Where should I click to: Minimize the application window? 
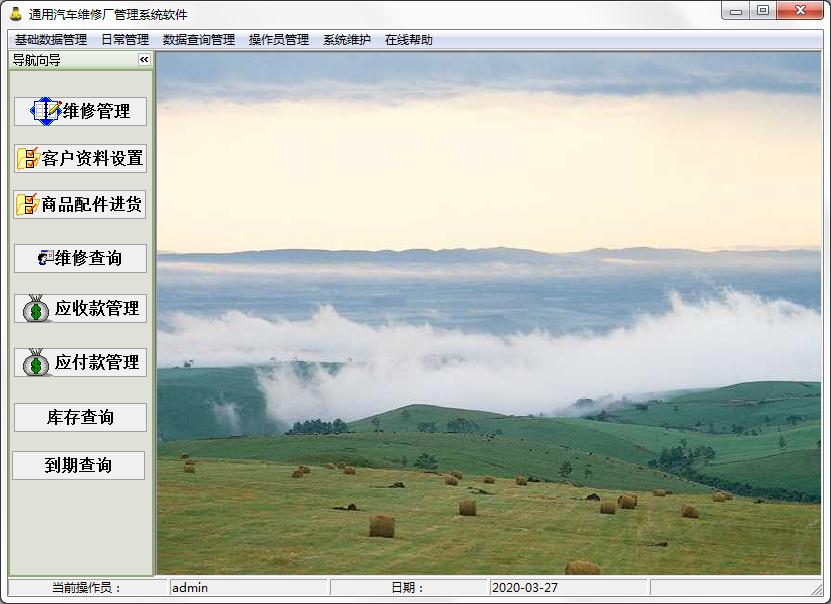coord(736,11)
